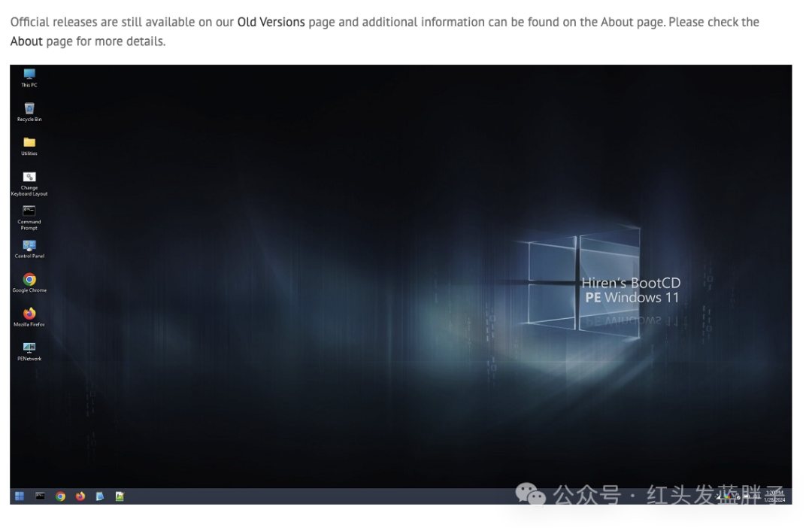The image size is (812, 528).
Task: Launch the Command Prompt desktop shortcut
Action: [x=29, y=217]
